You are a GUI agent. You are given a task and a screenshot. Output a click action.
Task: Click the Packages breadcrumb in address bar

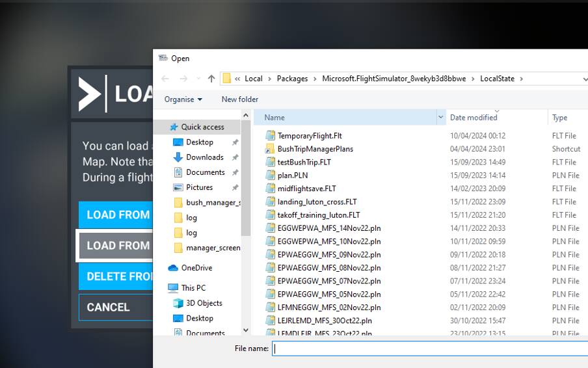coord(292,79)
